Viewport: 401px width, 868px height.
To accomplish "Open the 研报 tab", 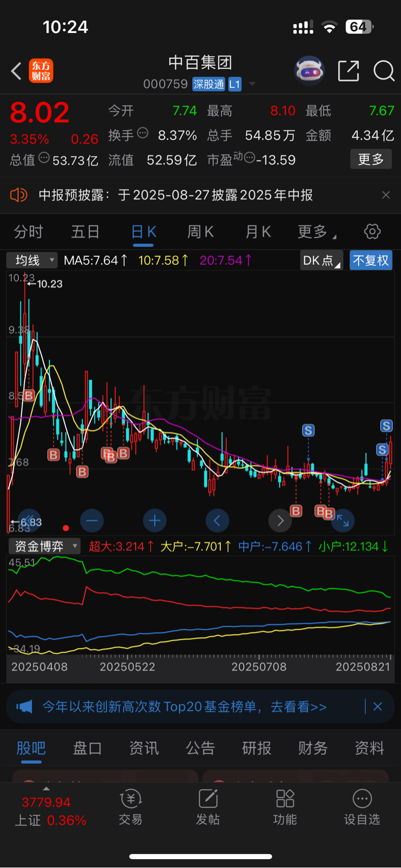I will pyautogui.click(x=256, y=748).
